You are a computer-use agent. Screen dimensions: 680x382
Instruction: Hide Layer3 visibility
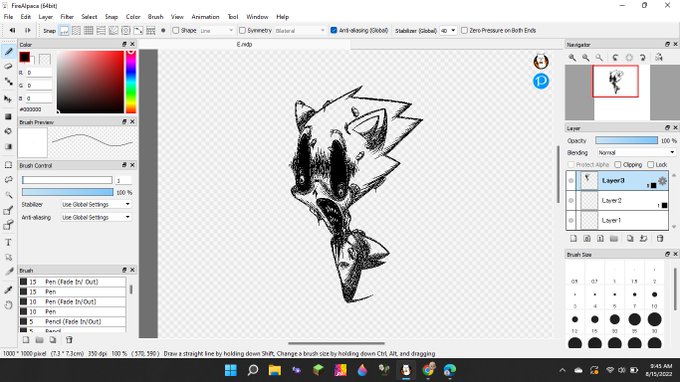(x=571, y=180)
